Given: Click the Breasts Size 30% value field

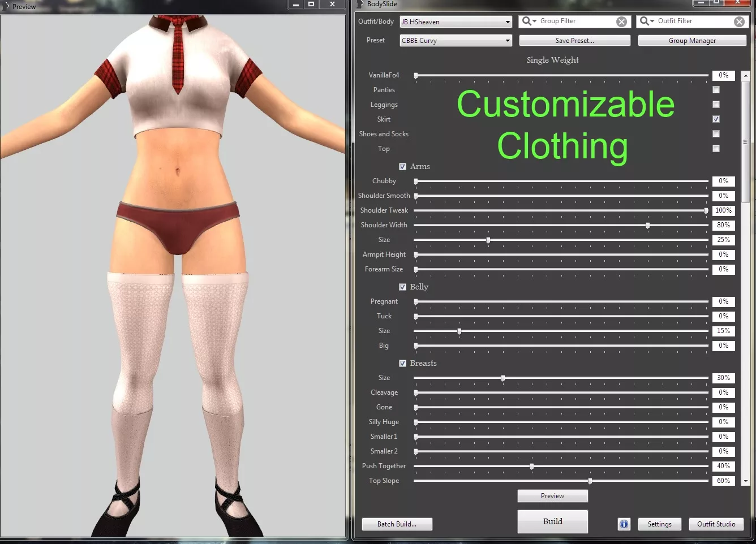Looking at the screenshot, I should pyautogui.click(x=723, y=378).
